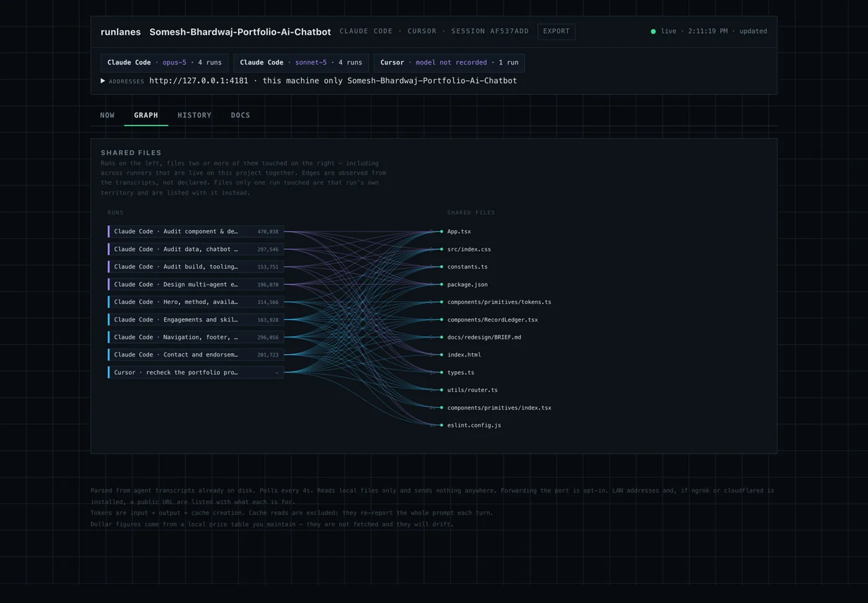Click the utils/router.ts file label

point(472,390)
